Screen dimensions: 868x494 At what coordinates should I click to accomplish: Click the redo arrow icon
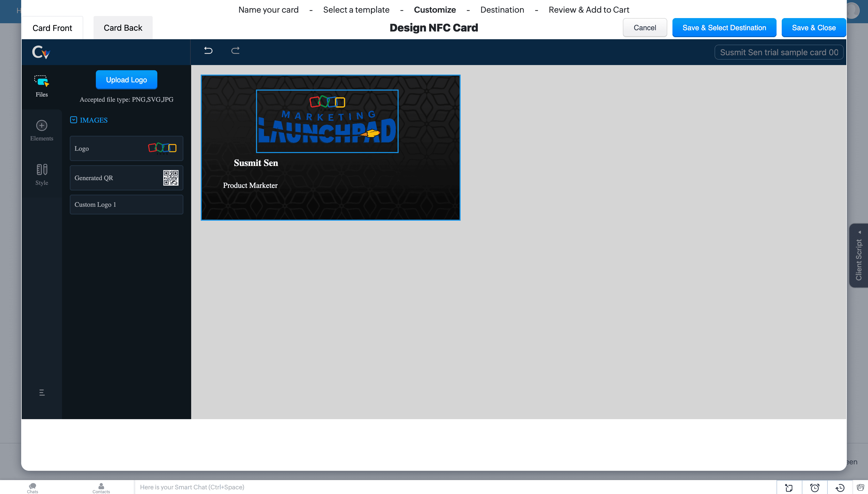tap(235, 51)
